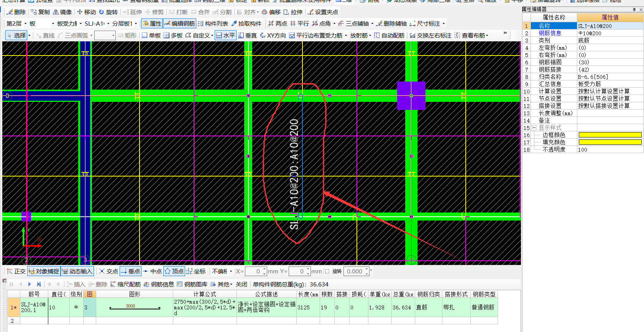Click 填充颜色 yellow swatch
This screenshot has height=332, width=644.
point(610,142)
